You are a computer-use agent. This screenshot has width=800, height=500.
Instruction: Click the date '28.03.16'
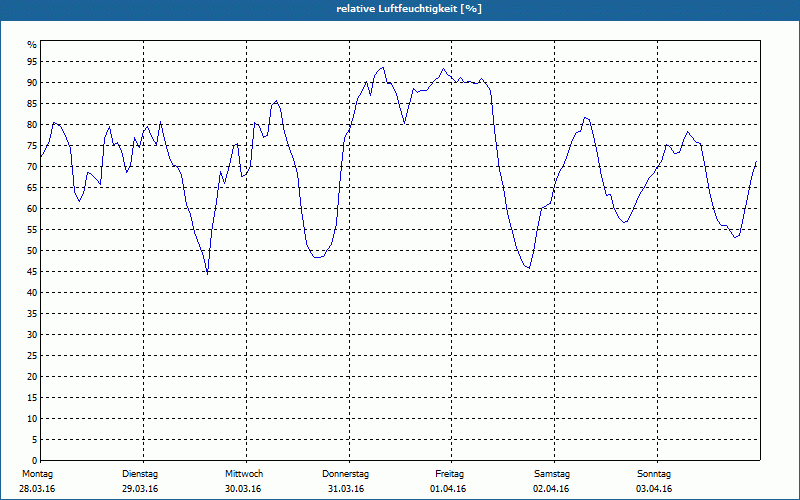click(x=37, y=489)
